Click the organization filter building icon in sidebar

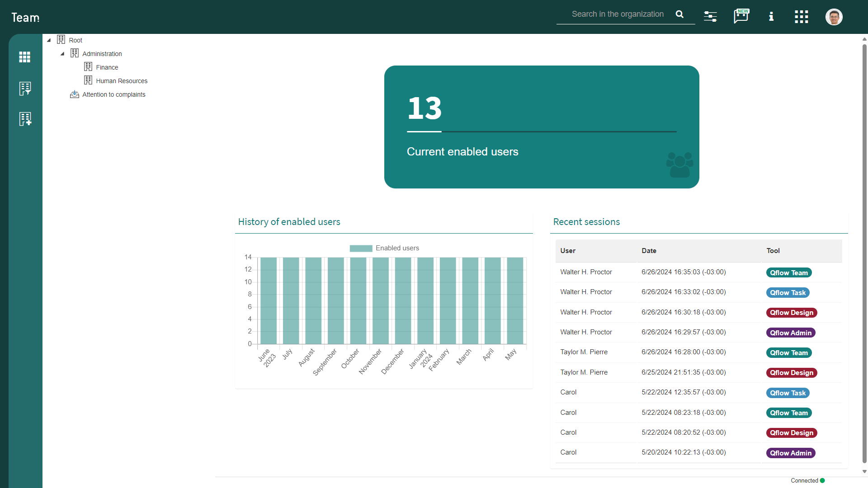click(25, 89)
